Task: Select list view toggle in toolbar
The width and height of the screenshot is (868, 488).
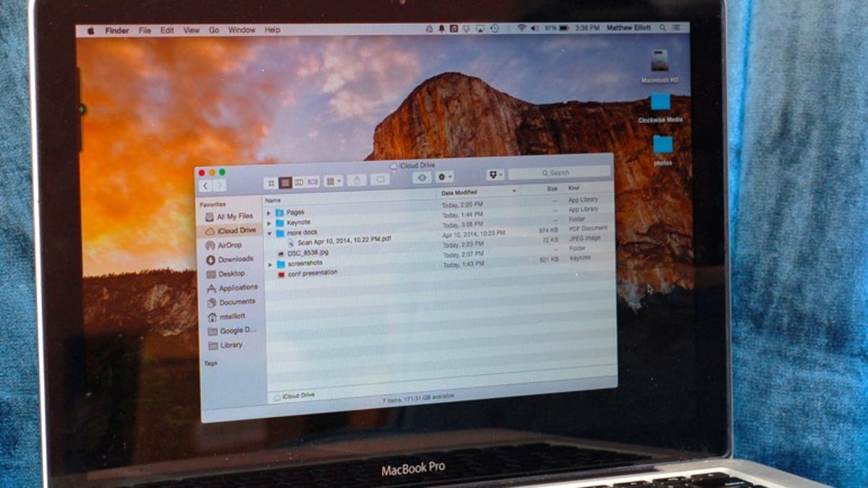Action: [285, 183]
